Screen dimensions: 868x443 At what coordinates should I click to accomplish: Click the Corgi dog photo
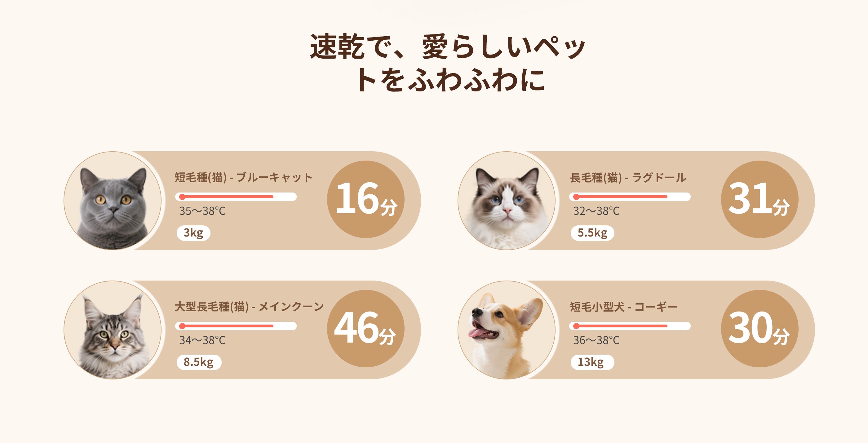coord(507,330)
